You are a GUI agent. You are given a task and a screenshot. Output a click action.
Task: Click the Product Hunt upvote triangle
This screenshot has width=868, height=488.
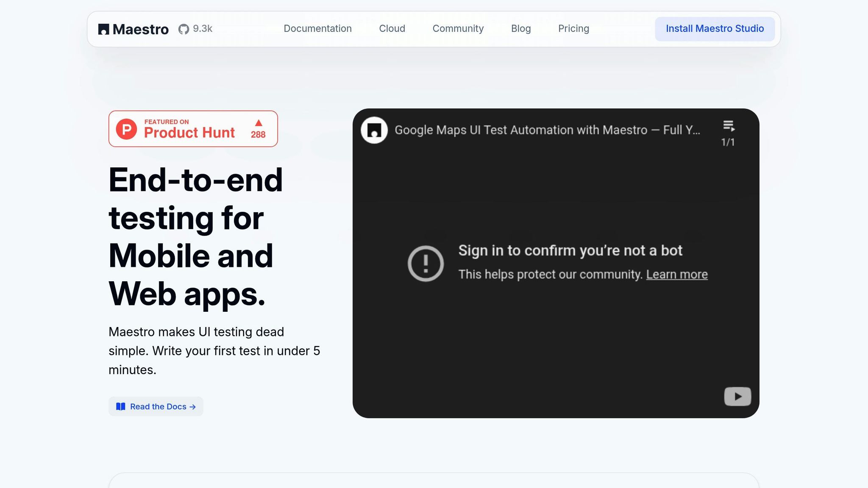point(259,123)
